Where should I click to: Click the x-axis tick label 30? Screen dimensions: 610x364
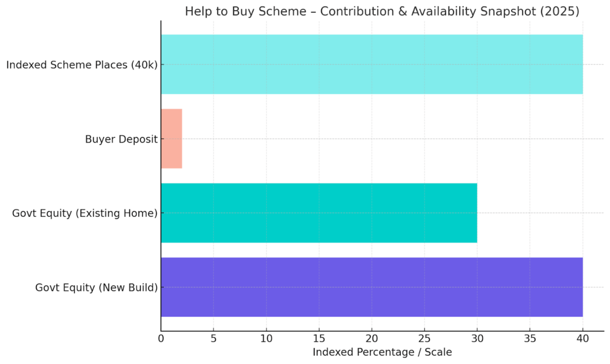point(477,338)
